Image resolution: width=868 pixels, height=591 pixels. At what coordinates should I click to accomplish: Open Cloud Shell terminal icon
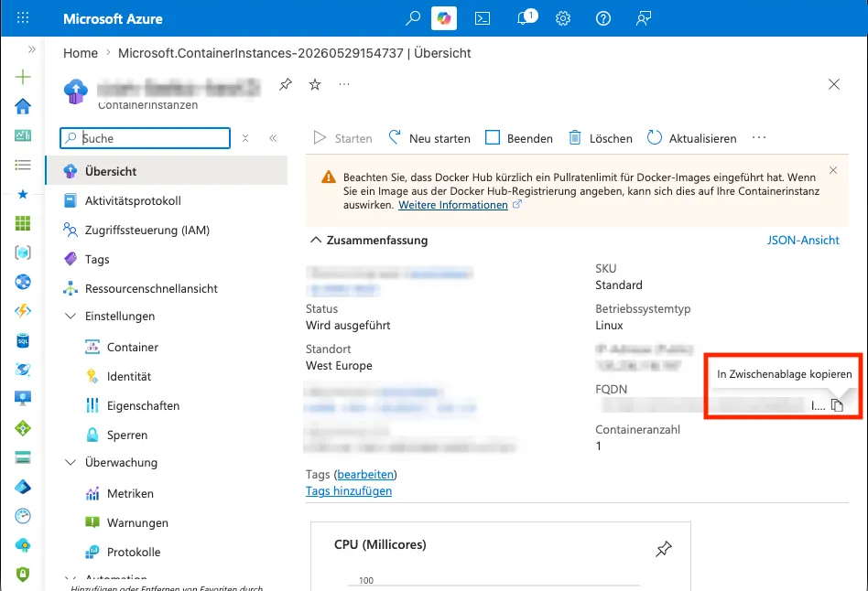[483, 18]
